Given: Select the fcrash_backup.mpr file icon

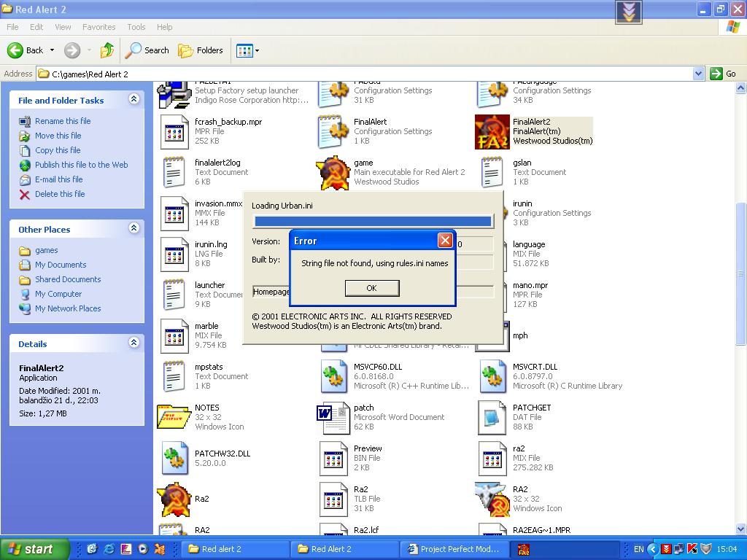Looking at the screenshot, I should coord(174,132).
